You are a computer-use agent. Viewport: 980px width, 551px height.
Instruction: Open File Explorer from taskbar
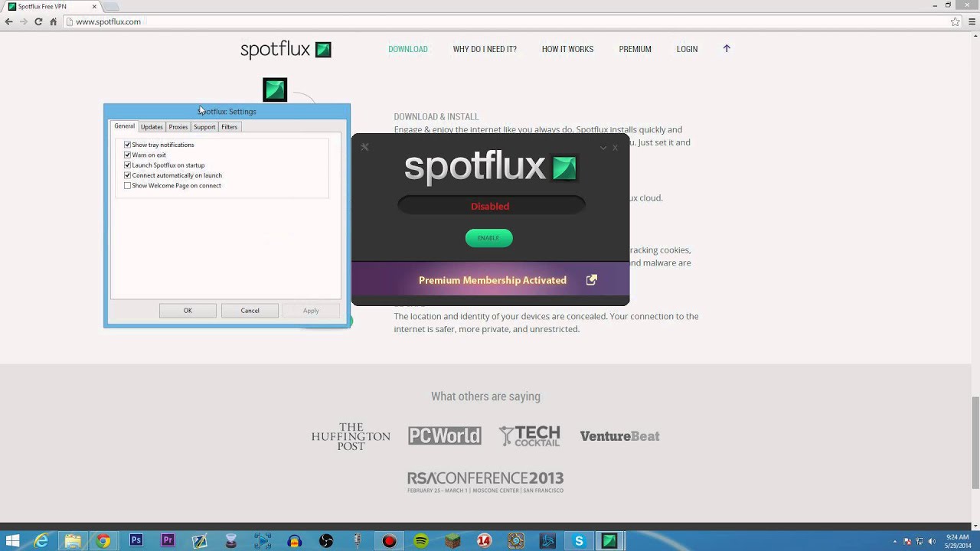[73, 541]
